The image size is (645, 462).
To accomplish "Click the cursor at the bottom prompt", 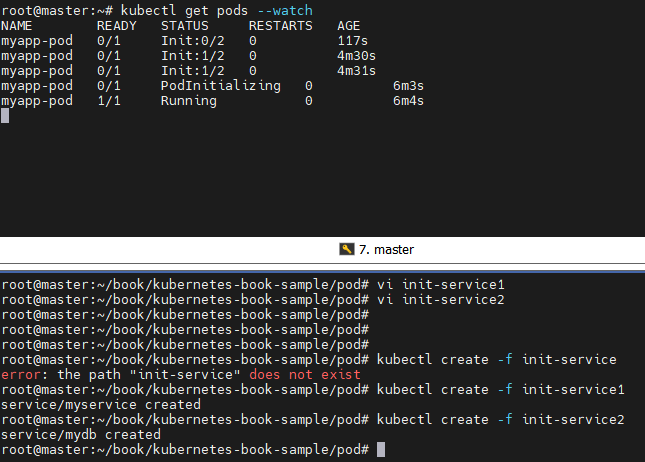I will click(x=381, y=449).
